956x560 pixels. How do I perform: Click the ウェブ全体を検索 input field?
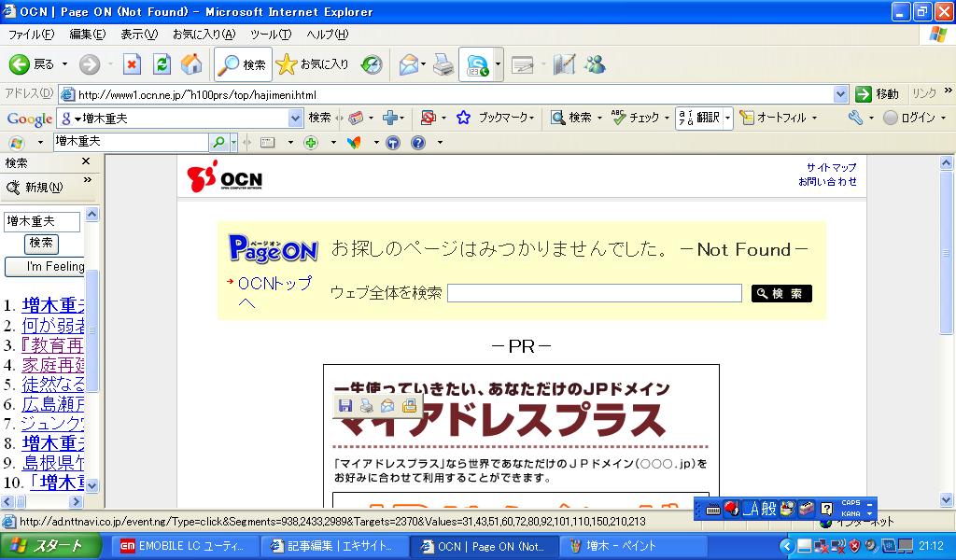[595, 293]
